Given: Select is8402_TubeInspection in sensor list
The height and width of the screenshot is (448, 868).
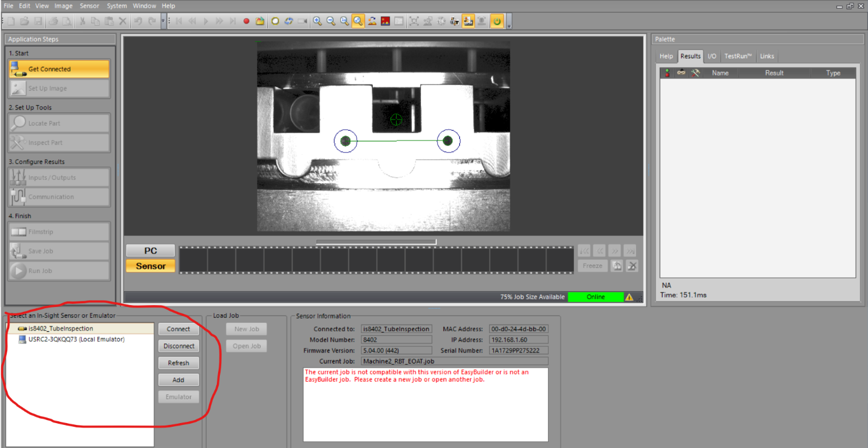Looking at the screenshot, I should click(80, 328).
